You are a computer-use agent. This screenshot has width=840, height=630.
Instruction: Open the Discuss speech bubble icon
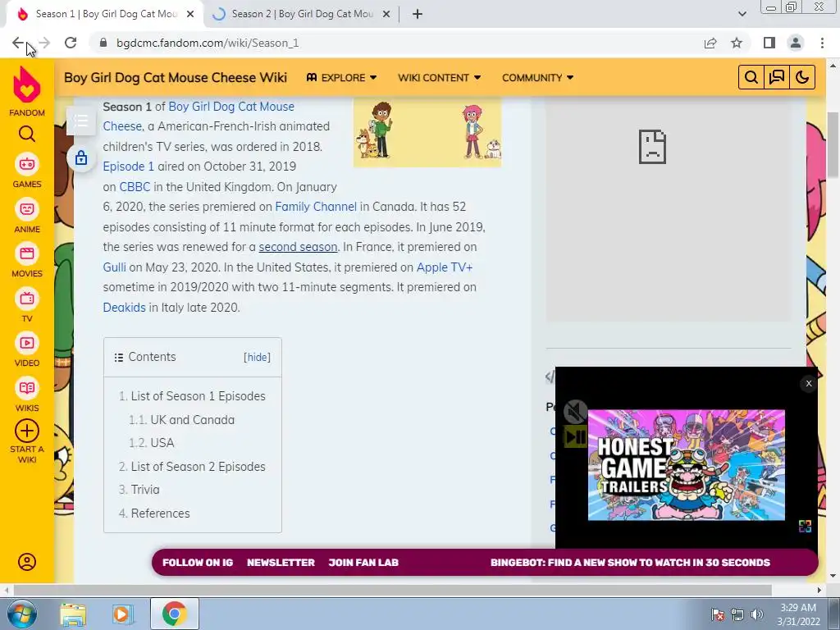tap(777, 78)
